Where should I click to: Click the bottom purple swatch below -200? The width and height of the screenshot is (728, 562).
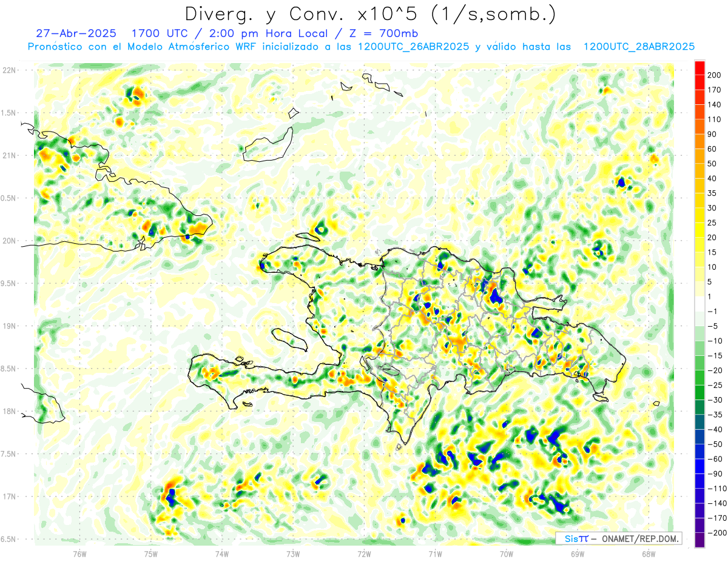point(699,540)
